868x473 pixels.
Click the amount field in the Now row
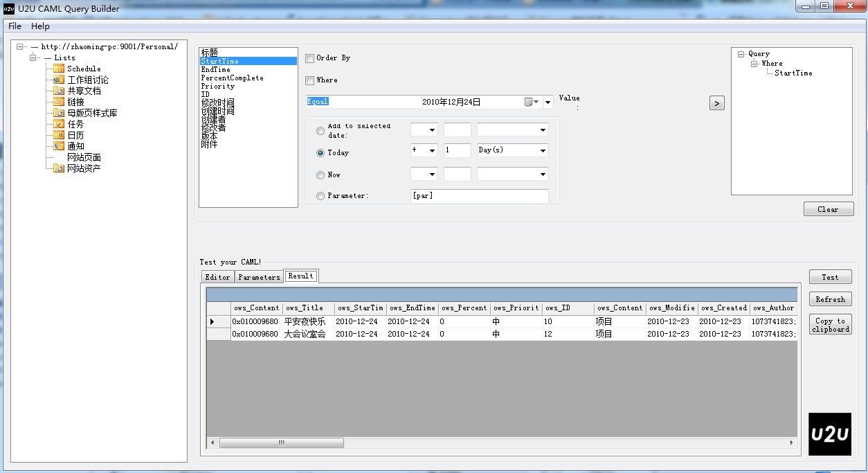[457, 175]
